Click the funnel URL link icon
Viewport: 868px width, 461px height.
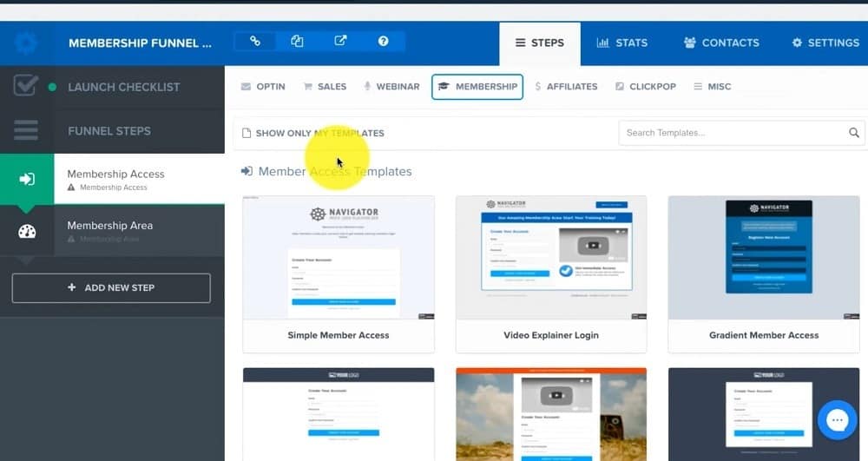click(254, 41)
